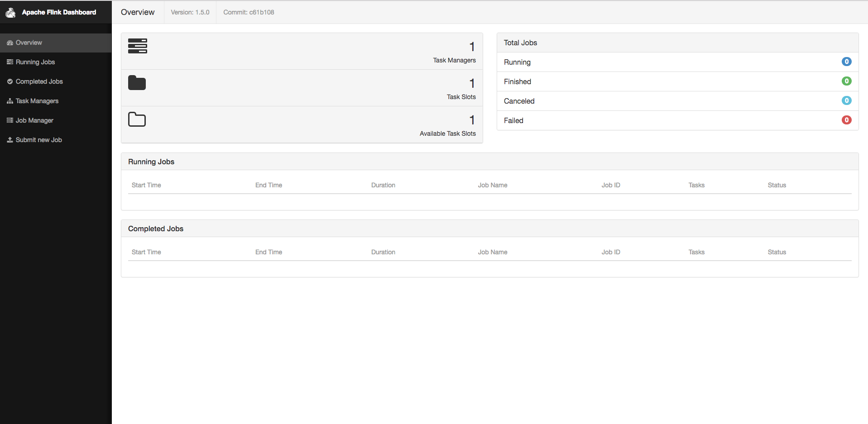Viewport: 868px width, 424px height.
Task: Click the Running Jobs list icon
Action: click(10, 62)
